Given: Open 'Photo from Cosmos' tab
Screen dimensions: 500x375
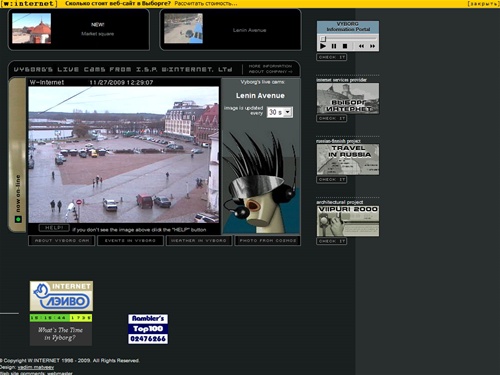Looking at the screenshot, I should (x=268, y=240).
